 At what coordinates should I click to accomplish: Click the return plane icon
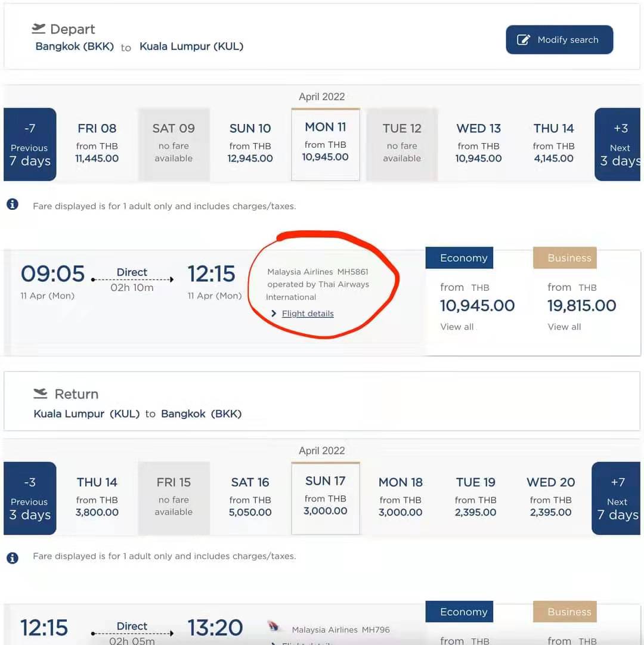pos(41,393)
